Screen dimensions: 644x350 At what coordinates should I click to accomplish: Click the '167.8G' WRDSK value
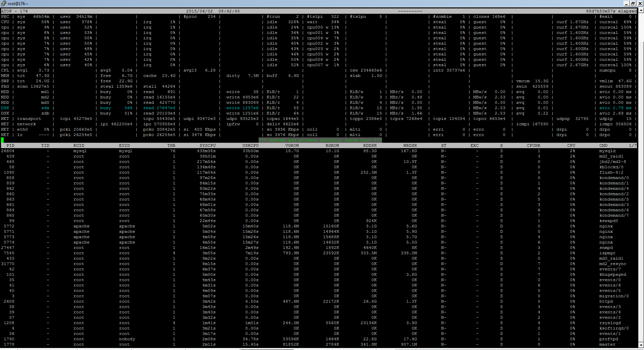[x=409, y=151]
